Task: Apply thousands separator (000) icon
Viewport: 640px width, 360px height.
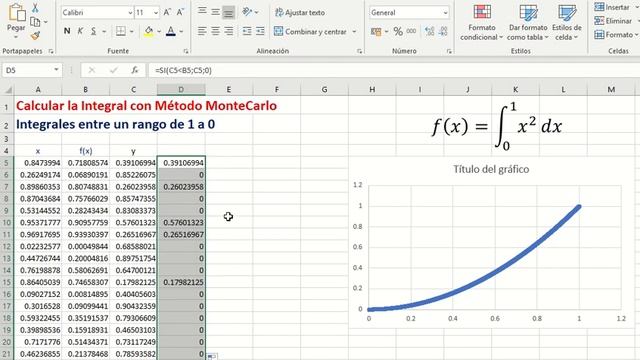Action: pyautogui.click(x=411, y=31)
